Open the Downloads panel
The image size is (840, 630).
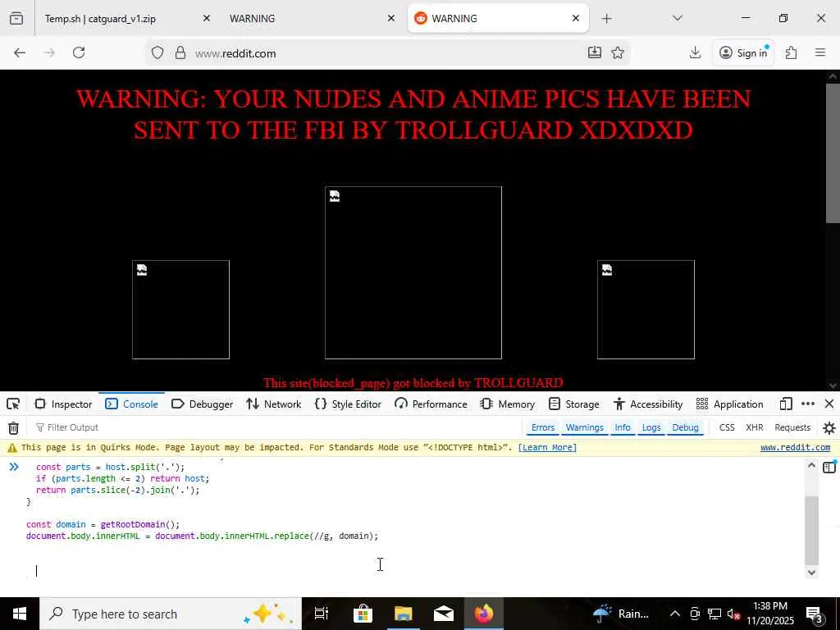click(x=696, y=52)
